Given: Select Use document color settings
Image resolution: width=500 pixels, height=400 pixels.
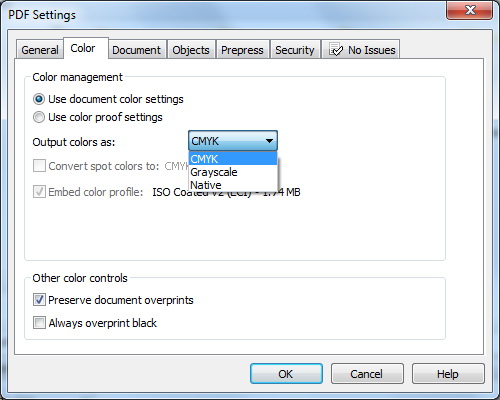Looking at the screenshot, I should (x=39, y=99).
